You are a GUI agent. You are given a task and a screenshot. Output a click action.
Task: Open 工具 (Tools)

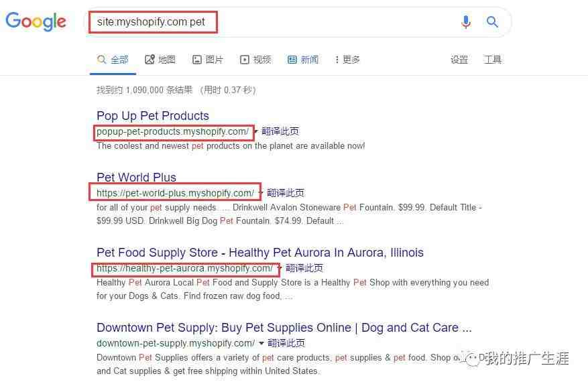[x=492, y=60]
